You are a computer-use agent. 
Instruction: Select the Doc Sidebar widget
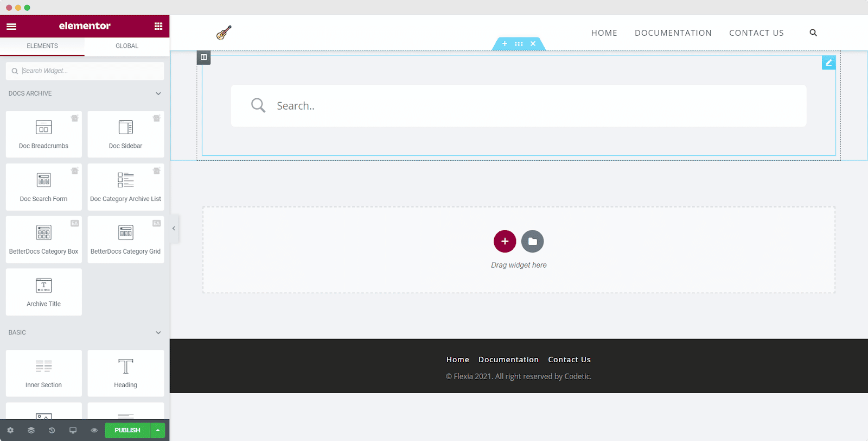click(x=126, y=134)
